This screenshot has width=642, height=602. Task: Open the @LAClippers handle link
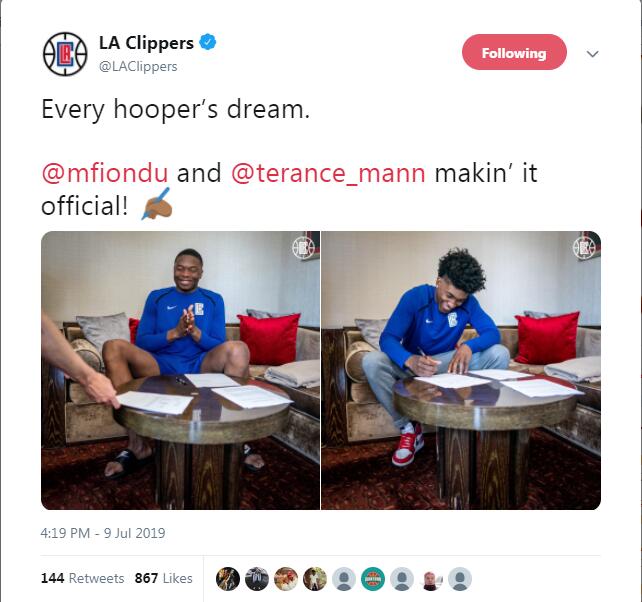(x=138, y=66)
